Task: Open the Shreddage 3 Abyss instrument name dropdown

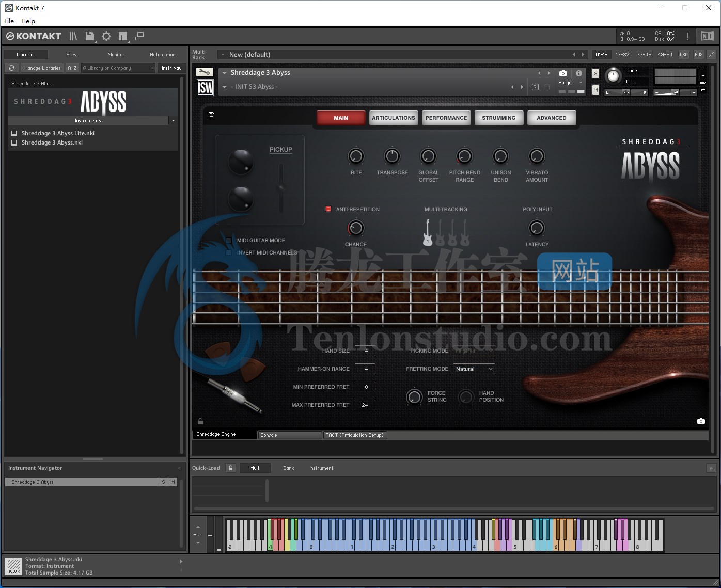Action: [224, 73]
